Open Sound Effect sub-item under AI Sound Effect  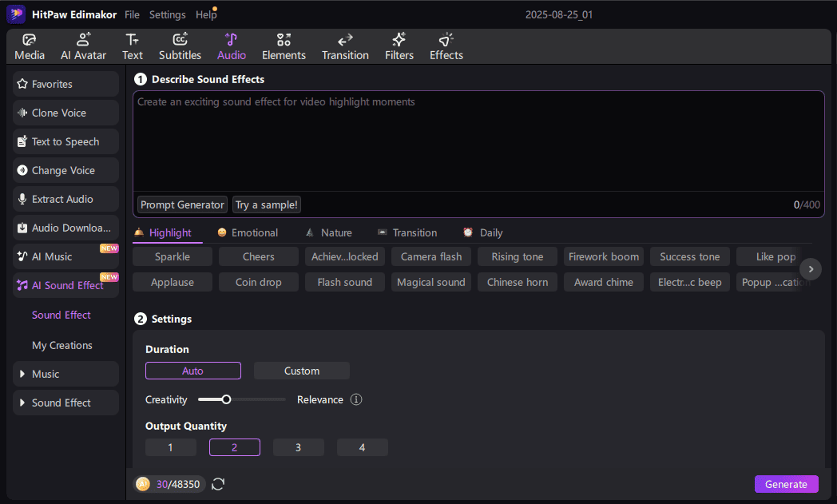[x=61, y=315]
